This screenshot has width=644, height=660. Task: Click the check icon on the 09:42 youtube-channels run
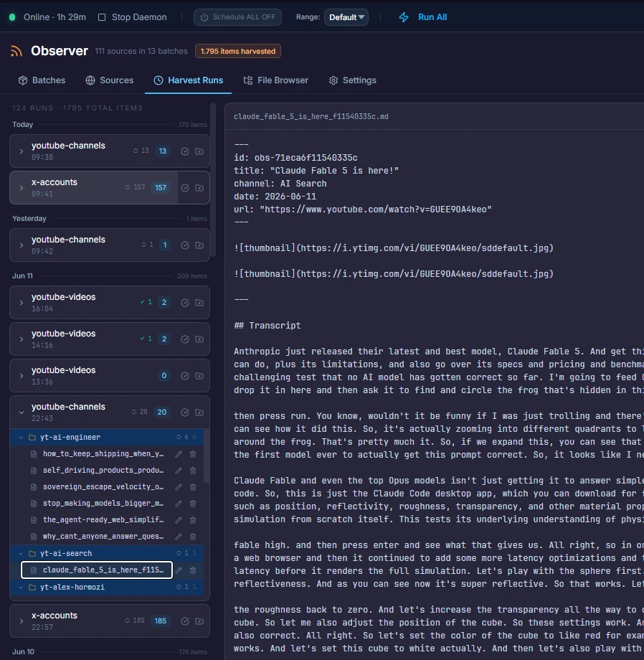184,245
